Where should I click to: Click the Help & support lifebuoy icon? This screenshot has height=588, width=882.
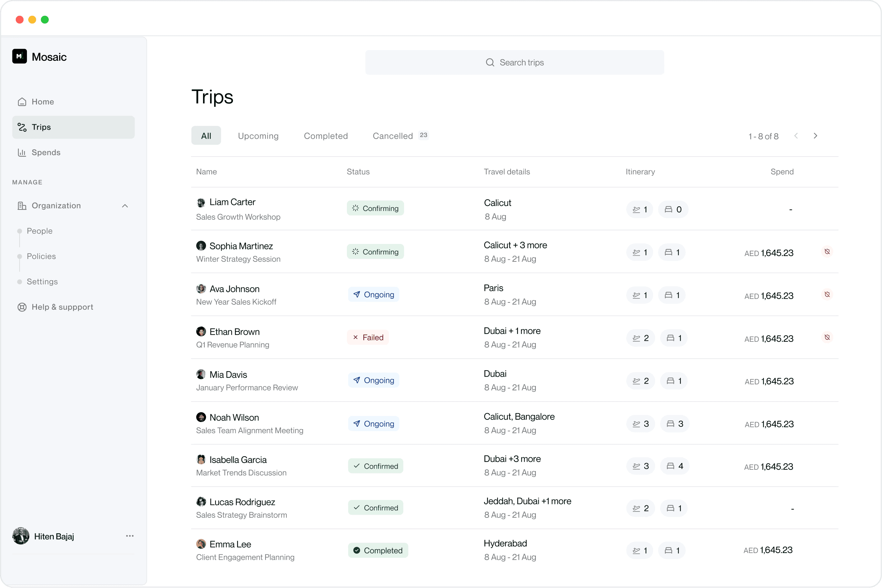point(22,307)
